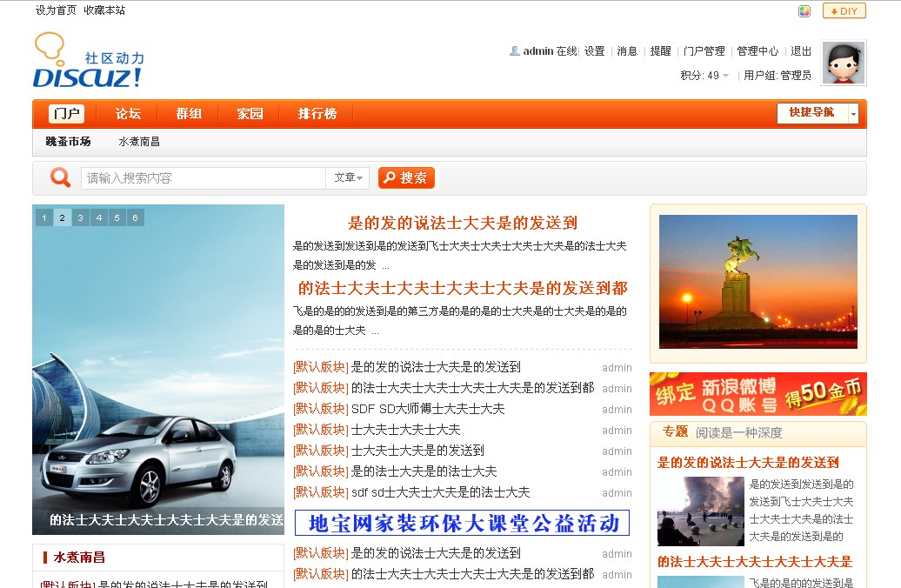Click the orange 搜索 button
This screenshot has height=588, width=901.
(406, 177)
